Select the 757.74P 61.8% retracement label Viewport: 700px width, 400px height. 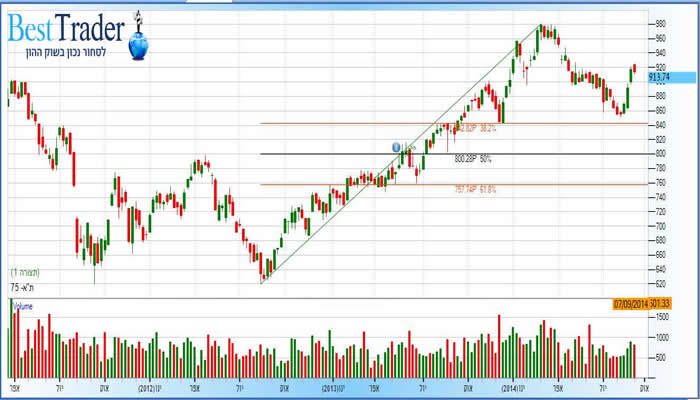[x=474, y=188]
